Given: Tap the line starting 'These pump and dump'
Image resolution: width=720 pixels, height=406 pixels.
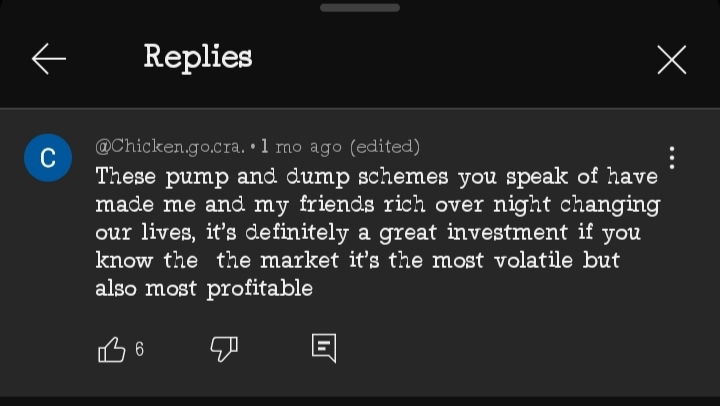Looking at the screenshot, I should point(376,177).
